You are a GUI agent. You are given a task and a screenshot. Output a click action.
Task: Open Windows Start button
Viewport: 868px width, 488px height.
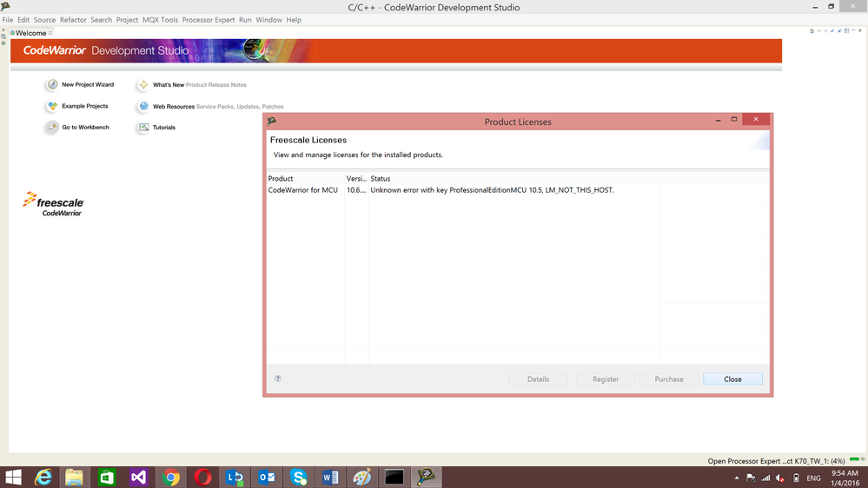click(13, 477)
